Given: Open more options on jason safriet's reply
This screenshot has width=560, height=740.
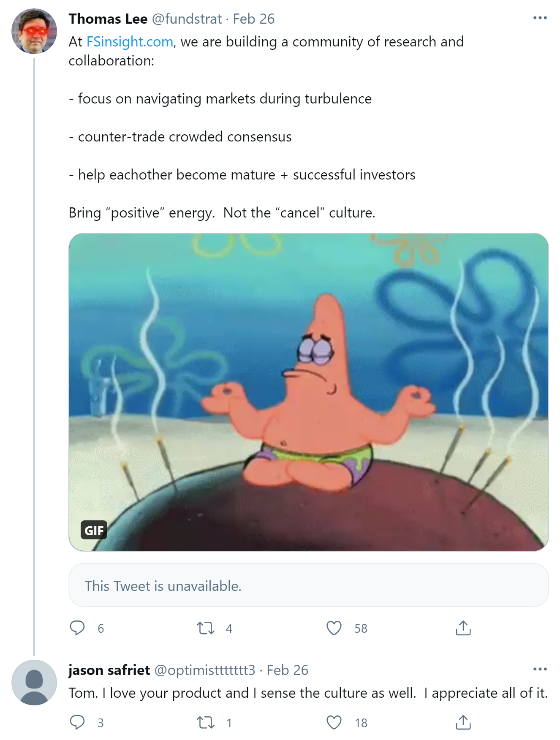Looking at the screenshot, I should click(x=540, y=669).
